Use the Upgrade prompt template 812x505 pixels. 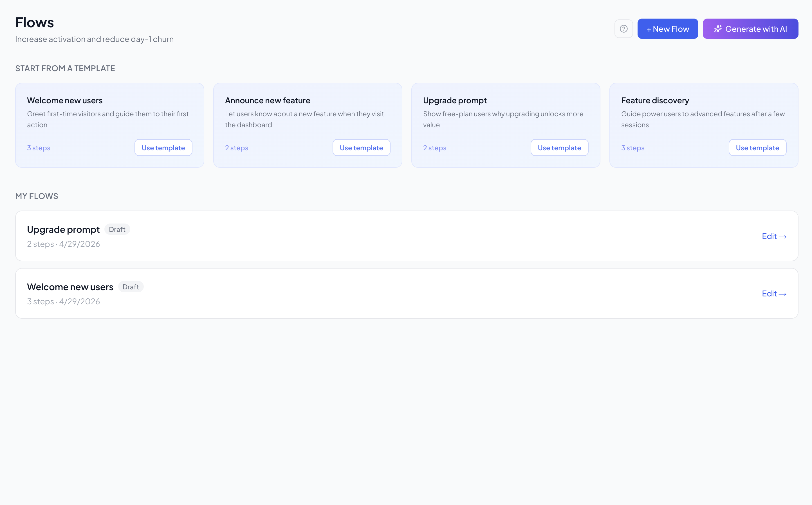559,148
